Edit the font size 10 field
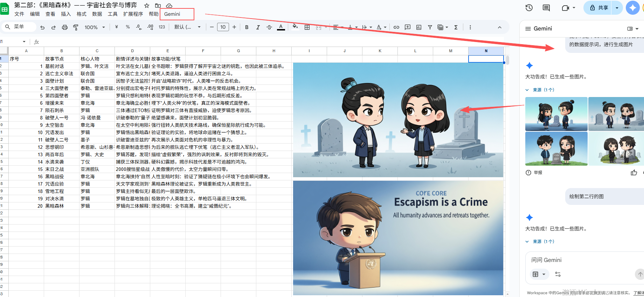 (223, 27)
